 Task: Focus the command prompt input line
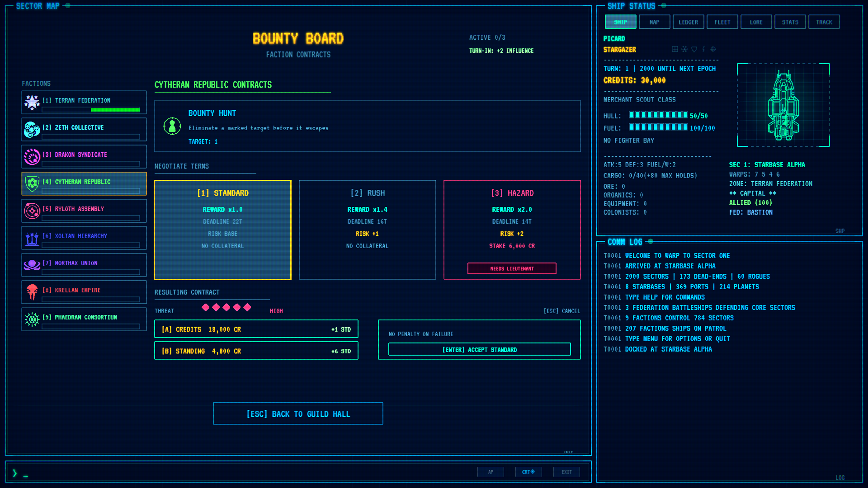tap(244, 473)
